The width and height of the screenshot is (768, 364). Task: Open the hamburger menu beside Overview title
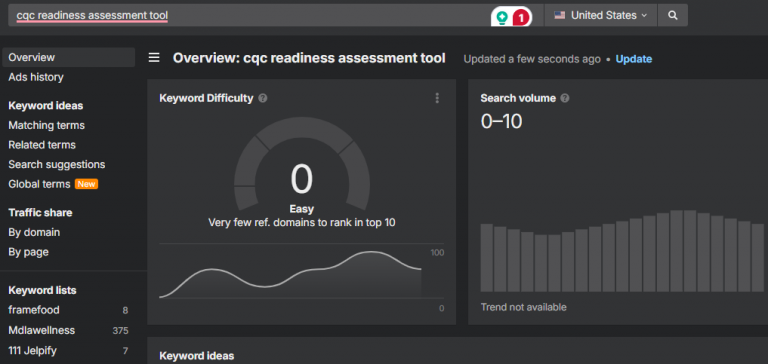tap(154, 58)
